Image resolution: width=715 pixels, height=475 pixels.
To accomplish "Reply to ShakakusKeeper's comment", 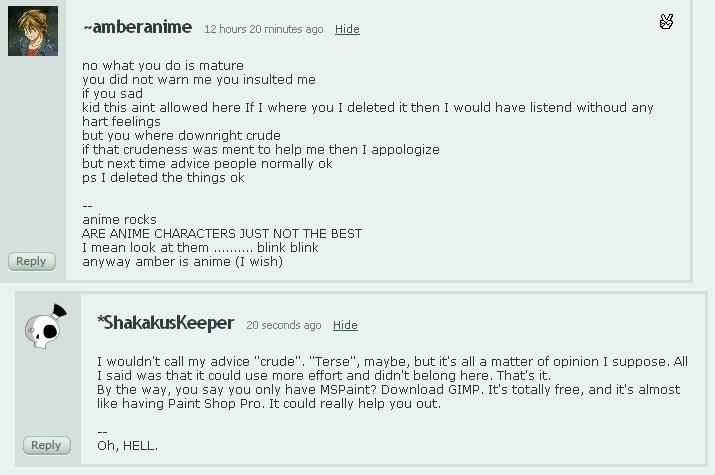I will tap(46, 445).
